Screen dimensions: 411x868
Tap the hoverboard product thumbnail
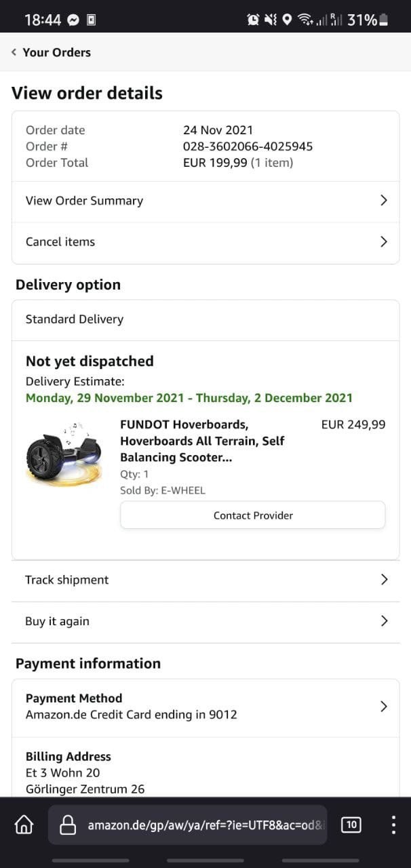click(x=64, y=450)
